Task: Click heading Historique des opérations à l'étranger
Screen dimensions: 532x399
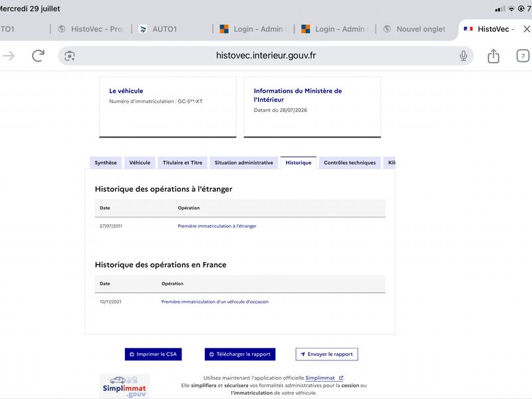Action: pyautogui.click(x=164, y=189)
